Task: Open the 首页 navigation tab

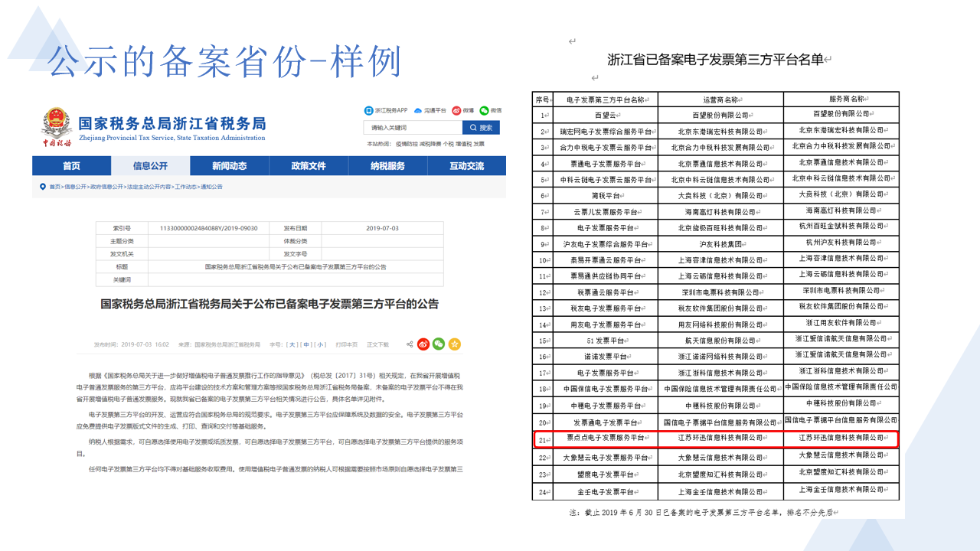Action: 71,166
